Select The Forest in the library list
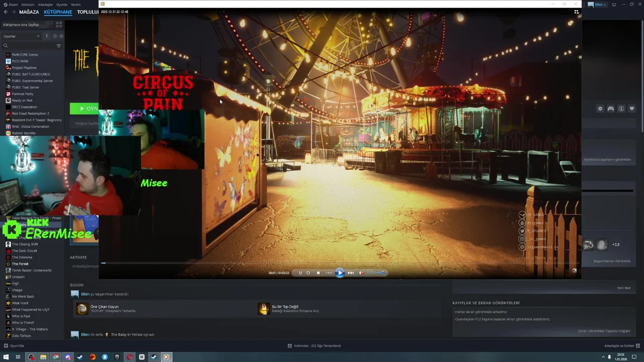The image size is (644, 362). 20,263
